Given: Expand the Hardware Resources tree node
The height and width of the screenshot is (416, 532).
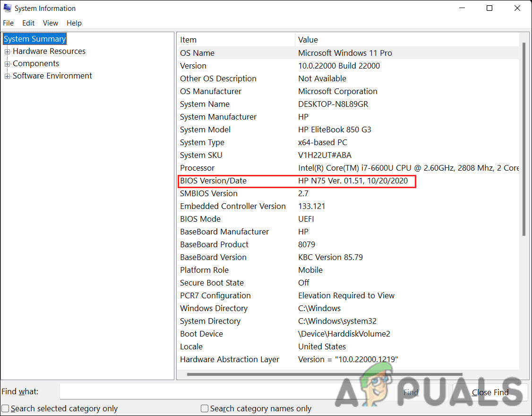Looking at the screenshot, I should [7, 51].
